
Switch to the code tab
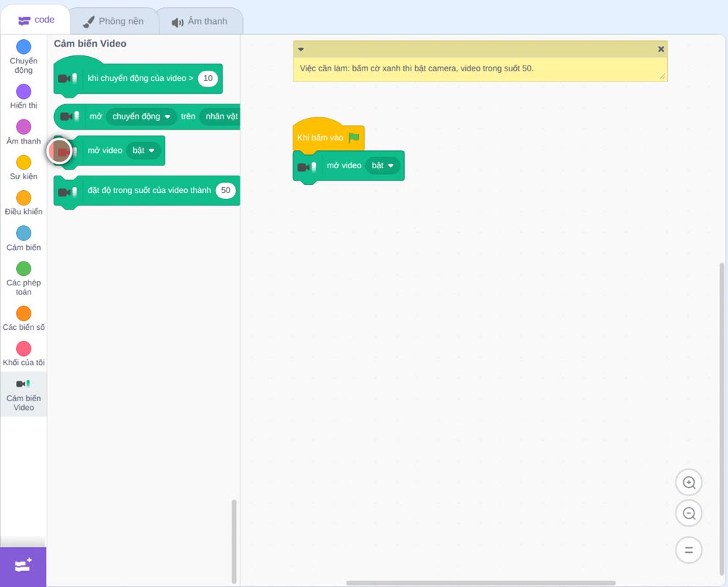36,20
